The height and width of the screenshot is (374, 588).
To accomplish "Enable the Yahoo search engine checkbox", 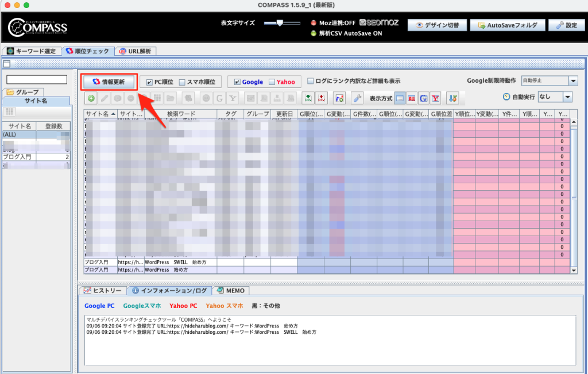I will point(272,82).
